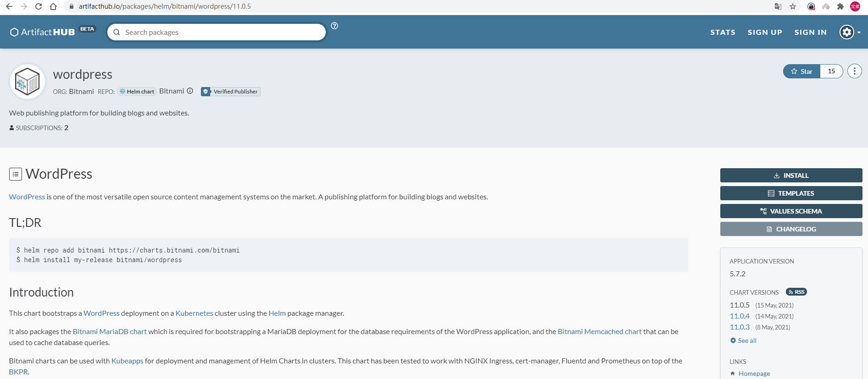Image resolution: width=868 pixels, height=379 pixels.
Task: Click the helm repo add command line
Action: point(128,250)
